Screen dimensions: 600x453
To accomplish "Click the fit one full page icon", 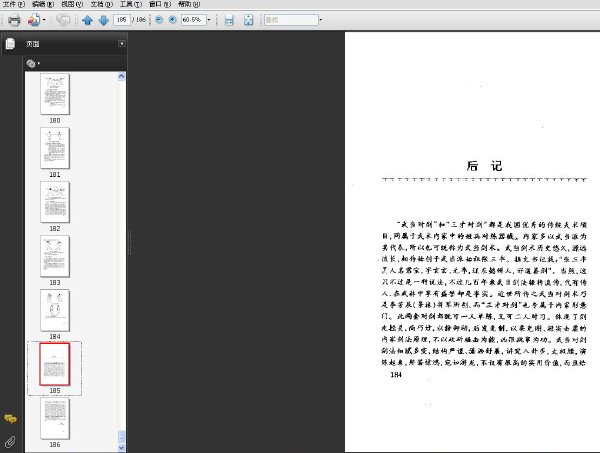I will [x=248, y=20].
